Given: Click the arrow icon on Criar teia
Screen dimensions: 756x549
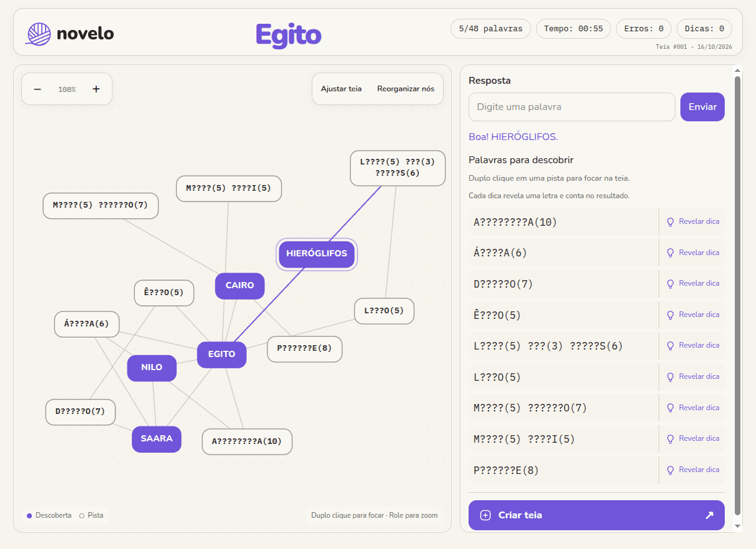Looking at the screenshot, I should click(709, 515).
